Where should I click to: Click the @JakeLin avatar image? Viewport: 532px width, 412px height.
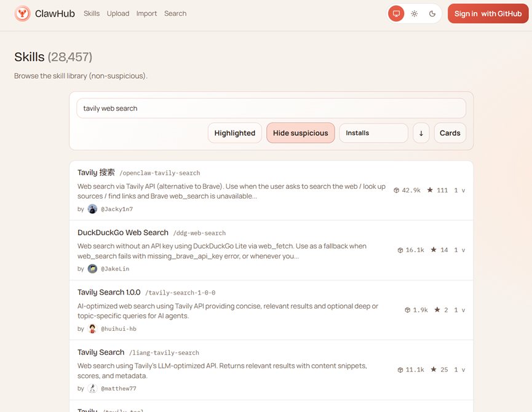pyautogui.click(x=92, y=269)
